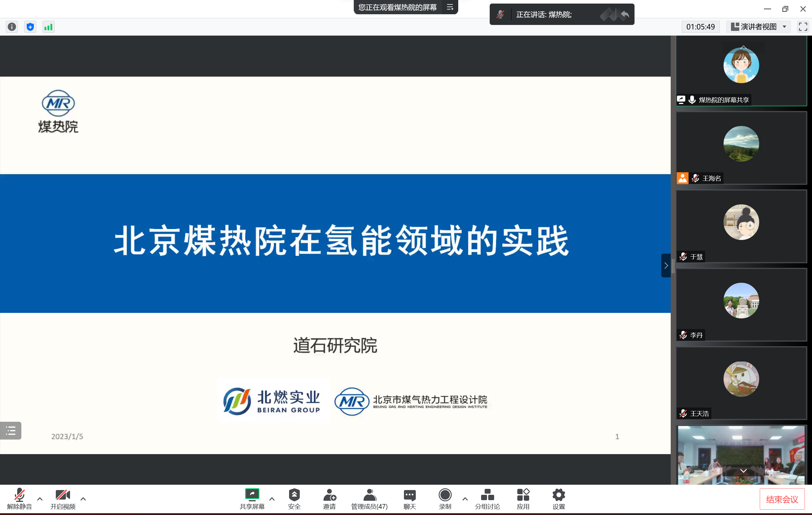The image size is (812, 515).
Task: Click microphone icon on 煤热院 tile
Action: tap(692, 100)
